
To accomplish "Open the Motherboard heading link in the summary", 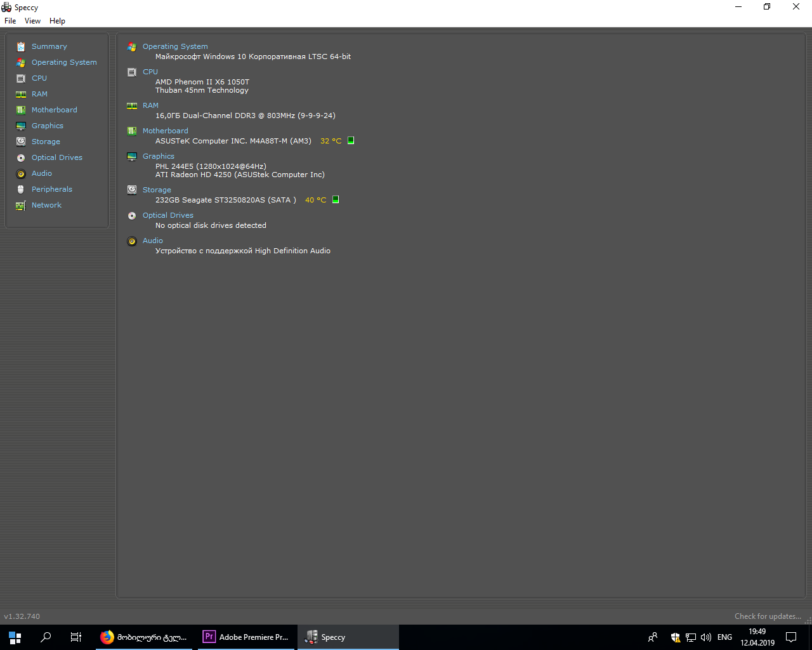I will (x=165, y=131).
